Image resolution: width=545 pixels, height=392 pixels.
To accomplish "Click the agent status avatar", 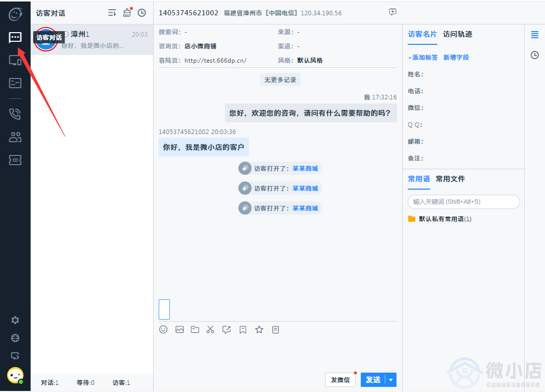I will (15, 375).
